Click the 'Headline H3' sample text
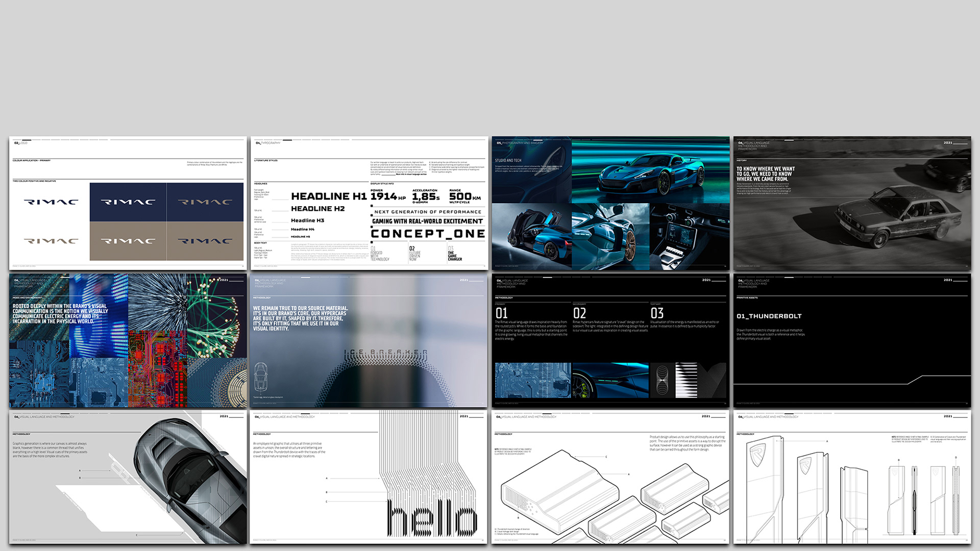 coord(307,220)
